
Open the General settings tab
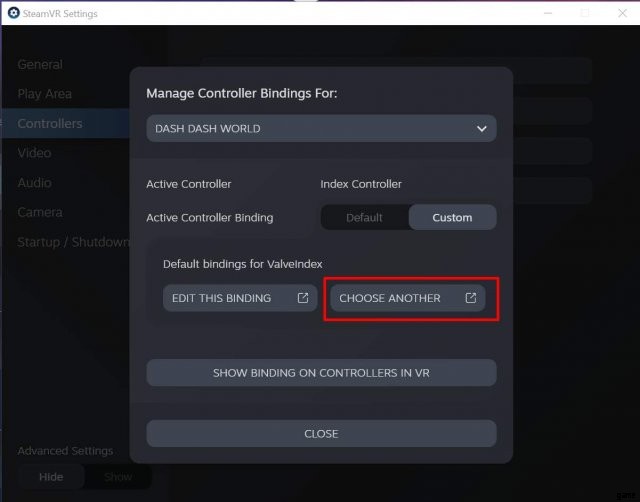coord(40,65)
